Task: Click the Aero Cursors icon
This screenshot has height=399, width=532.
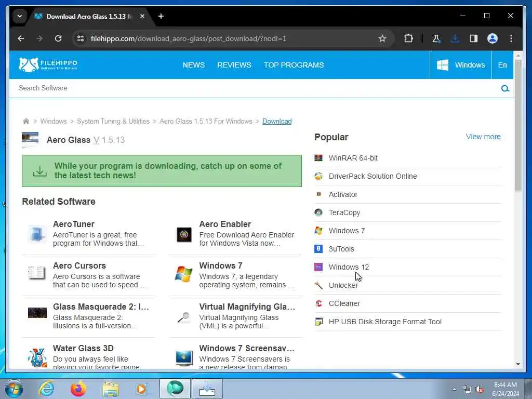Action: pos(37,273)
